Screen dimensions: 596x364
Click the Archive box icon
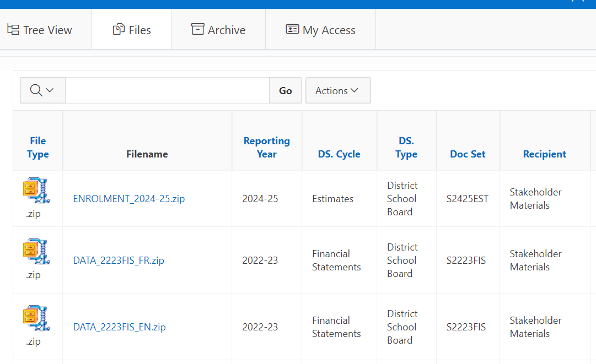coord(197,29)
